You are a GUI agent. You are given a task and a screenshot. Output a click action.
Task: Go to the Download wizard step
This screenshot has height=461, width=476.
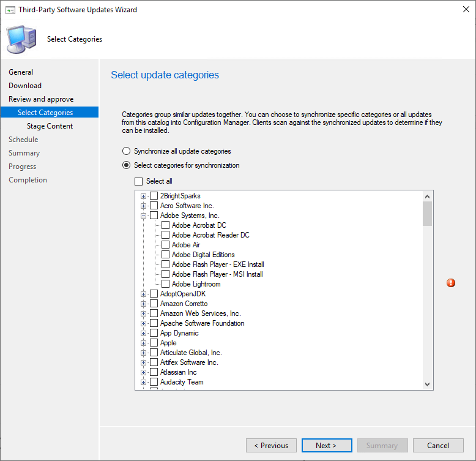[25, 86]
